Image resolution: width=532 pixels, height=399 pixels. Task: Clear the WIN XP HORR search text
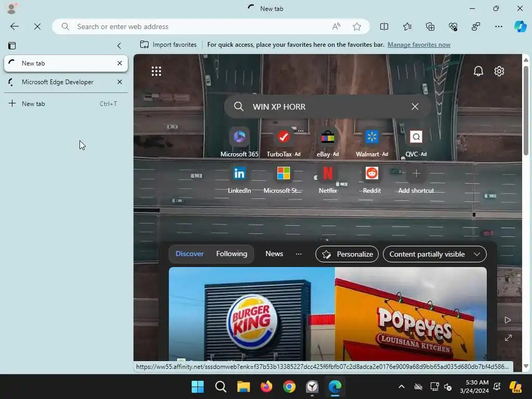415,107
